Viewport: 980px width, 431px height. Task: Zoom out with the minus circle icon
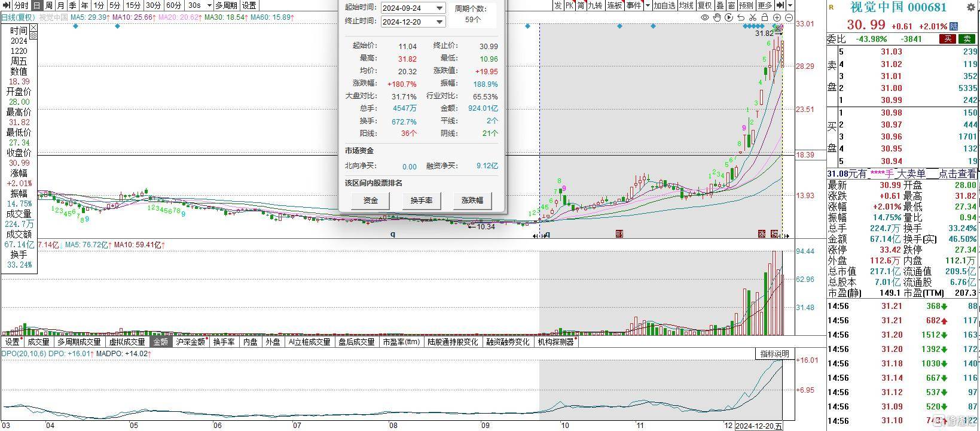[x=789, y=17]
